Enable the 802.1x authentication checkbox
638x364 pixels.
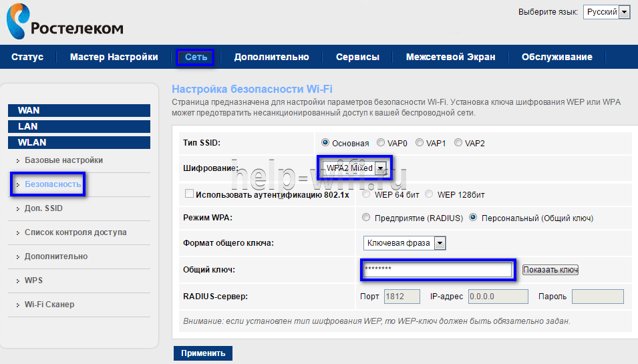tap(188, 194)
